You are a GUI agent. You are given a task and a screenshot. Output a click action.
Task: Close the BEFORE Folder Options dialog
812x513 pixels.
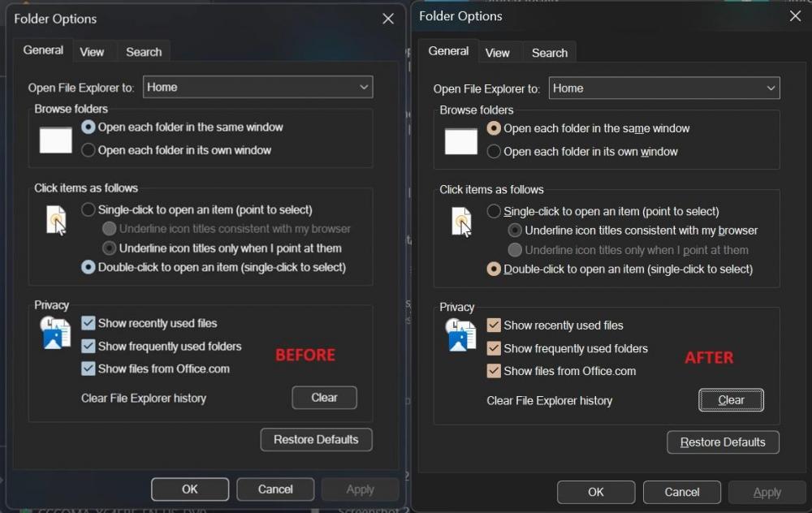[388, 19]
